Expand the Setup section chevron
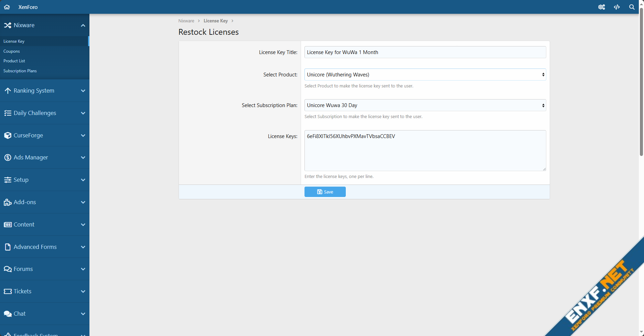644x336 pixels. [x=83, y=180]
